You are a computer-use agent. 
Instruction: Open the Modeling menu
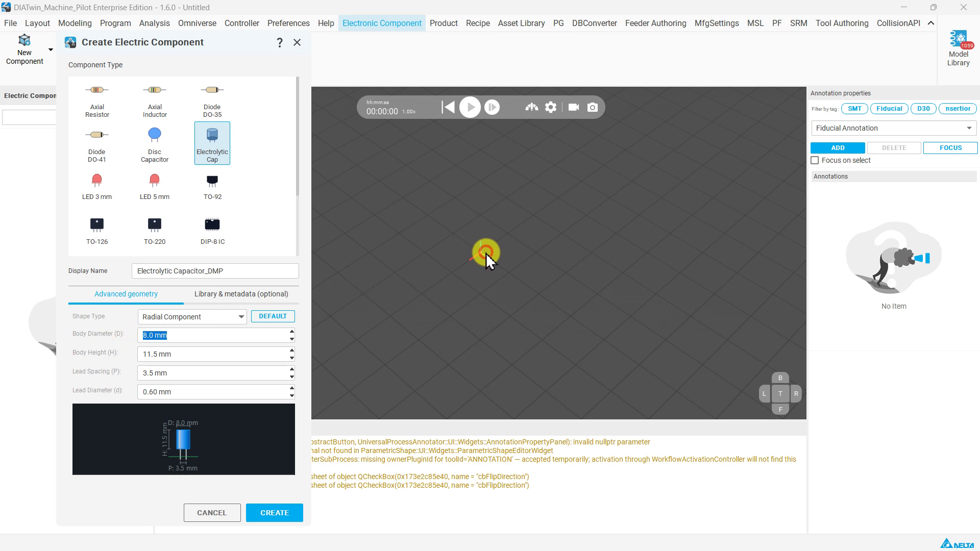75,23
